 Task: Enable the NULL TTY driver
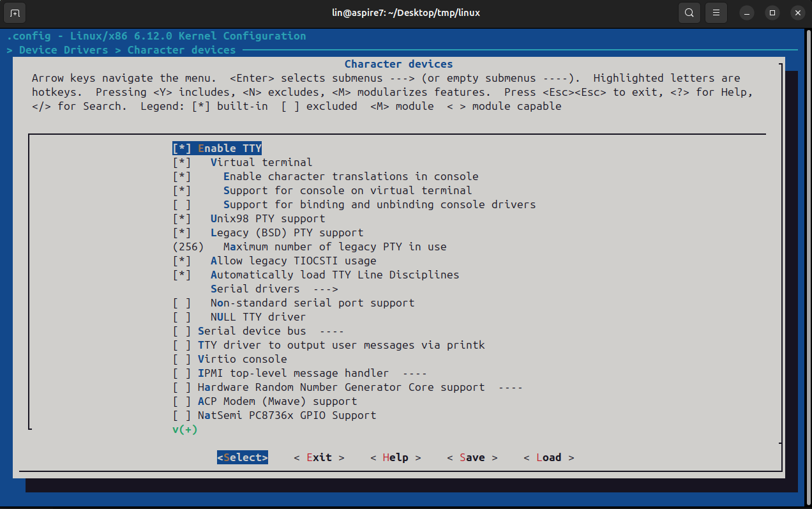[239, 317]
